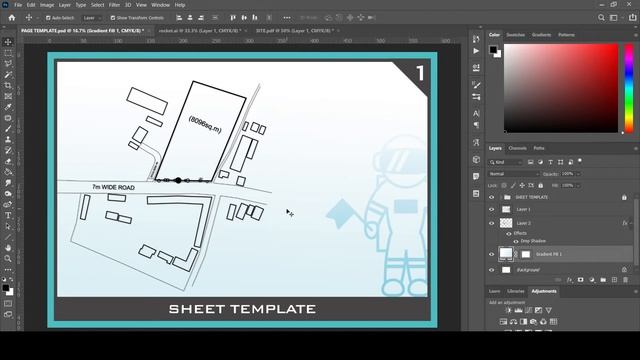Image resolution: width=640 pixels, height=360 pixels.
Task: Select the Lasso tool
Action: pos(8,64)
